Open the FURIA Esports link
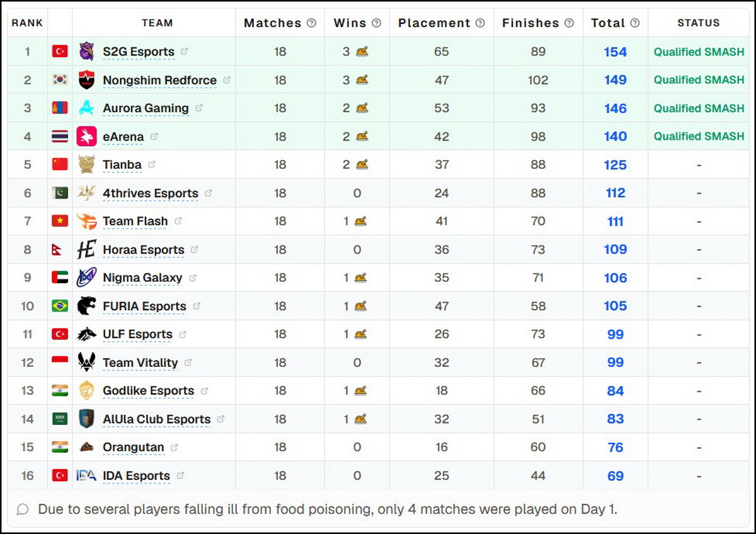The height and width of the screenshot is (534, 756). tap(145, 306)
